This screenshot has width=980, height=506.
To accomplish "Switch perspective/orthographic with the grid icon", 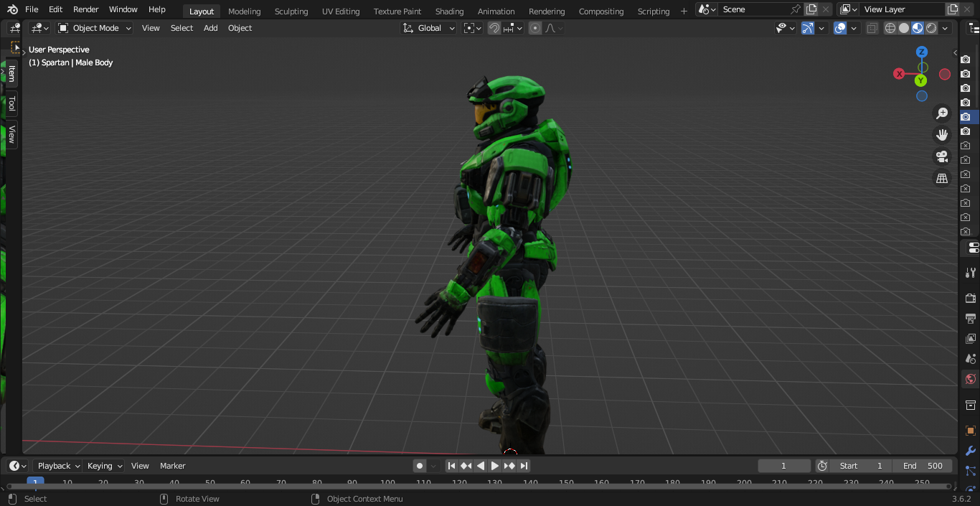I will pyautogui.click(x=942, y=178).
